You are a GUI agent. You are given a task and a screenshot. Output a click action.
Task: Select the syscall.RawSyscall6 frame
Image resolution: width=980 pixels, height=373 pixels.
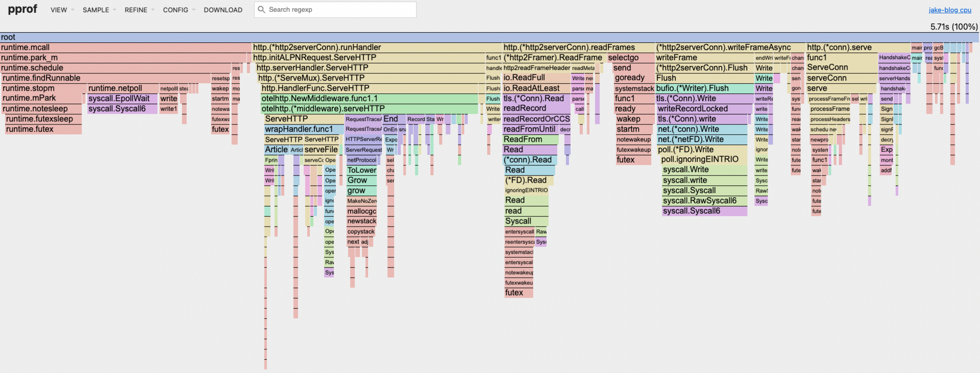pos(704,201)
